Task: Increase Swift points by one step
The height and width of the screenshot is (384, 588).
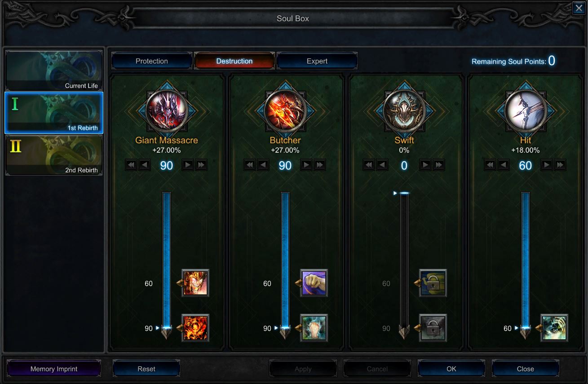Action: pos(425,165)
